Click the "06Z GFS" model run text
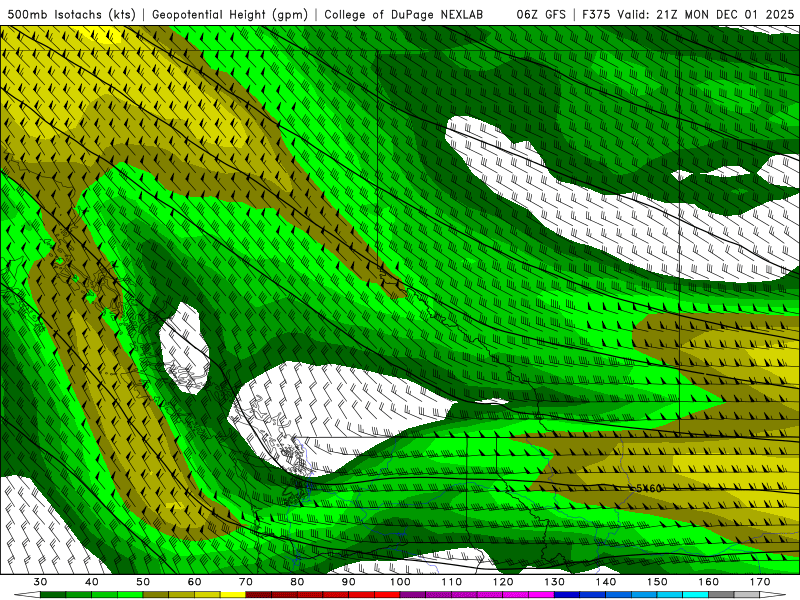The height and width of the screenshot is (600, 800). click(541, 14)
